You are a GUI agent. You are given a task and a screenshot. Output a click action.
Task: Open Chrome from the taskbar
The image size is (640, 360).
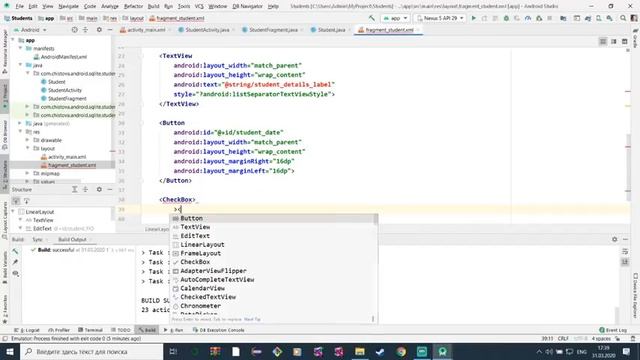pyautogui.click(x=401, y=351)
